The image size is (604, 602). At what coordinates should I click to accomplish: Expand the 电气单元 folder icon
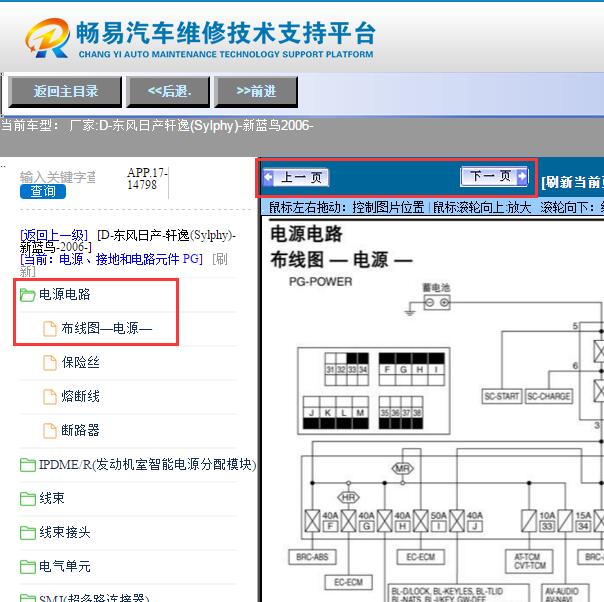tap(28, 567)
